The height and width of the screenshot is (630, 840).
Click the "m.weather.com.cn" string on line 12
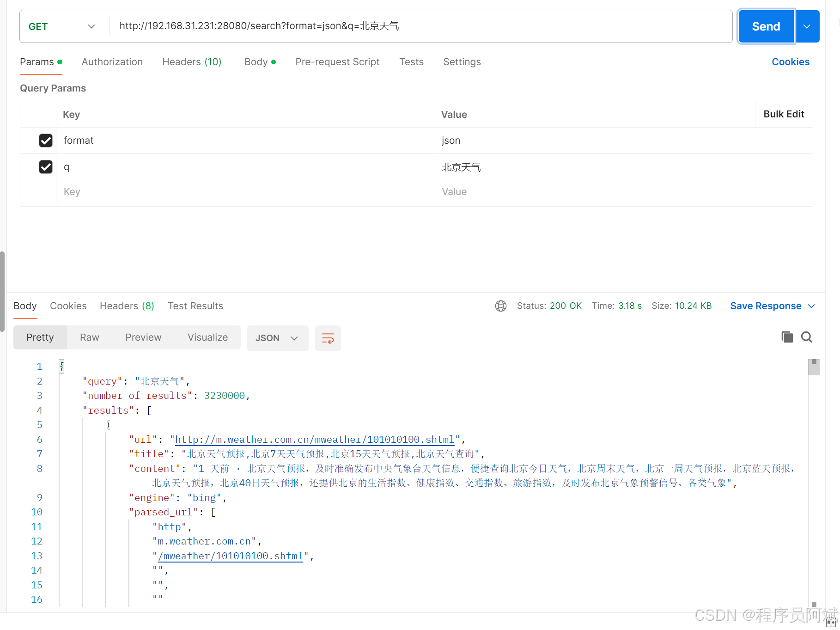coord(204,541)
